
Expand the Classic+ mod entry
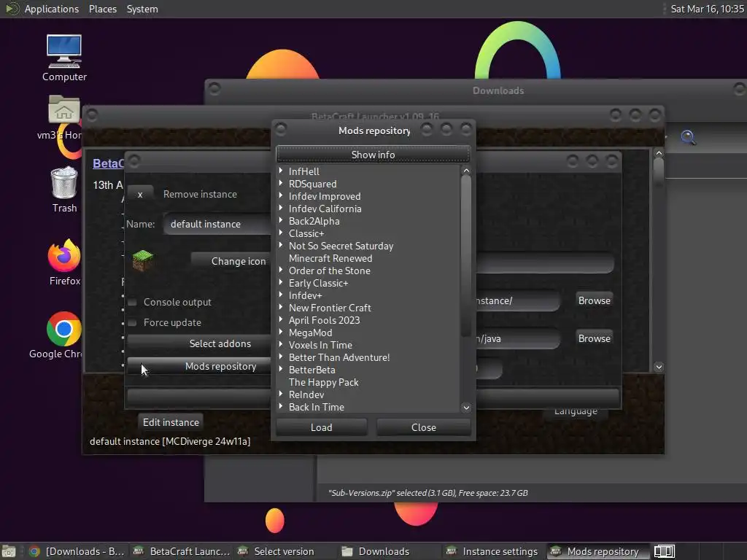click(x=281, y=233)
